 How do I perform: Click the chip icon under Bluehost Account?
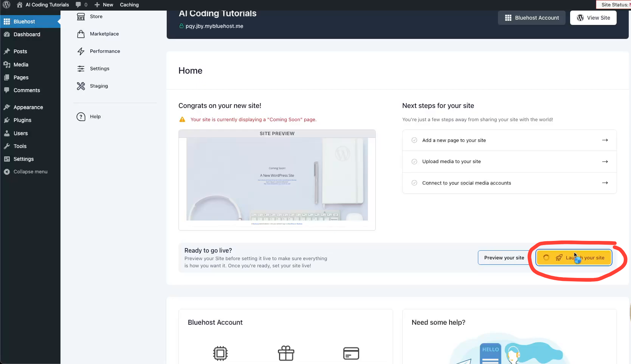[x=220, y=354]
